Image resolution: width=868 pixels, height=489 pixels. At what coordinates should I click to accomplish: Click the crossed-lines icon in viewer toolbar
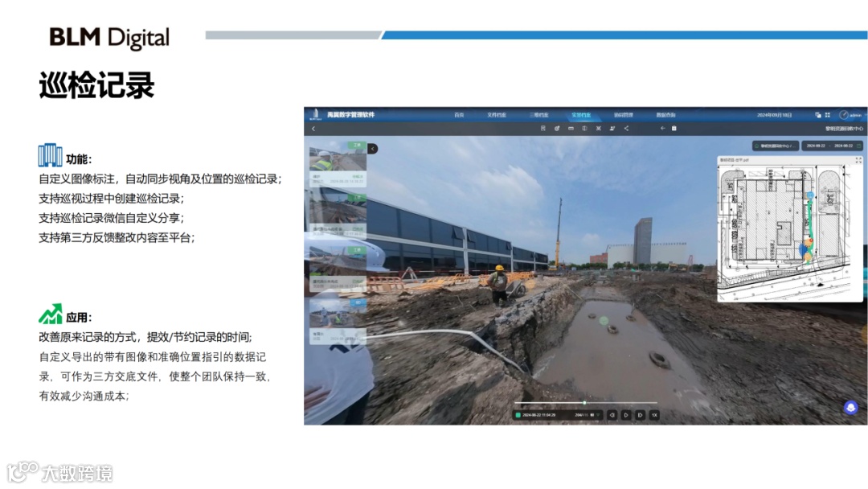(599, 129)
